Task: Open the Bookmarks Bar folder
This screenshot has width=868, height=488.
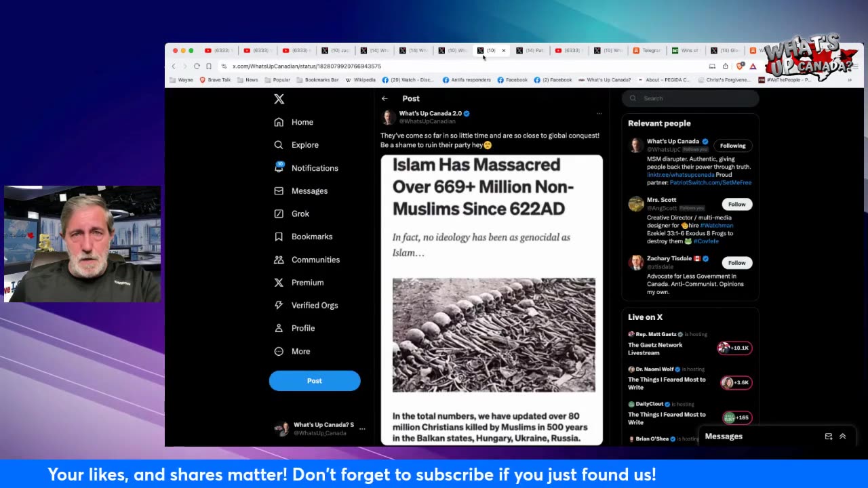Action: coord(317,80)
